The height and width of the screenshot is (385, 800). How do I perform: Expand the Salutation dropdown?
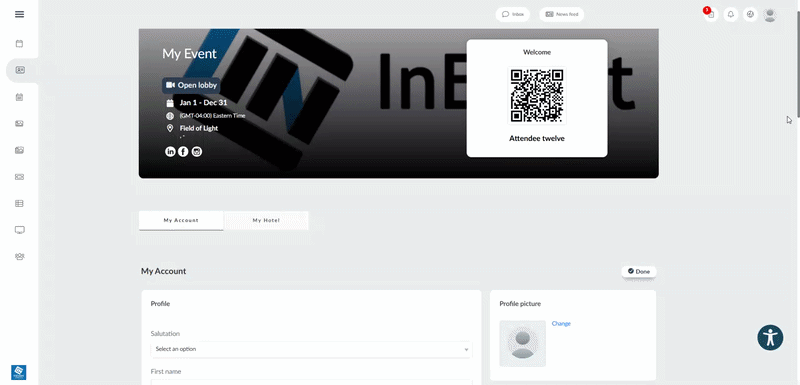click(x=311, y=349)
